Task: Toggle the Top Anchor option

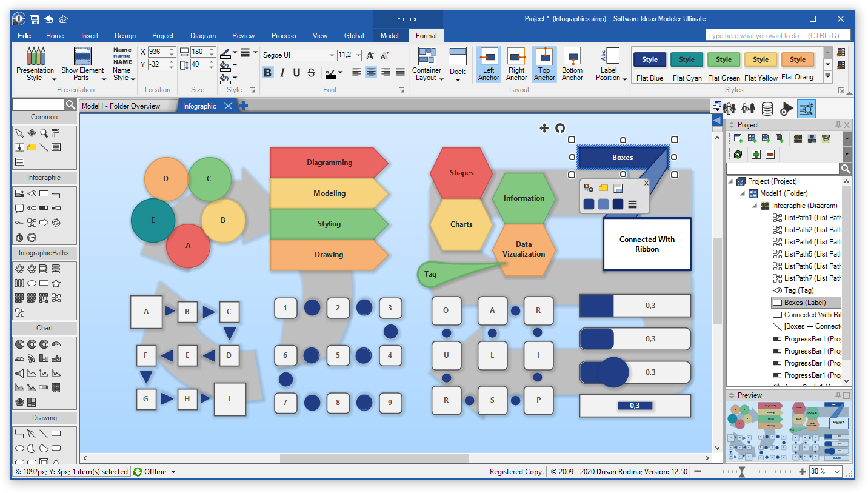Action: click(x=544, y=64)
